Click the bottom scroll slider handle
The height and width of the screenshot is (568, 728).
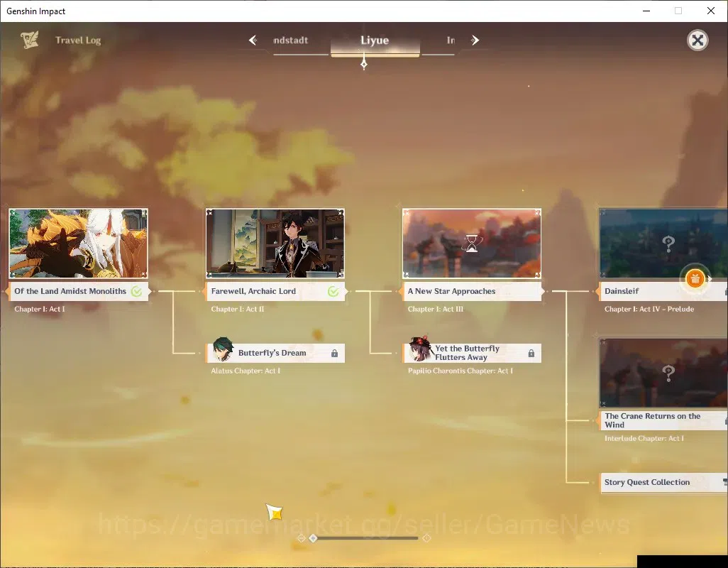click(x=314, y=538)
